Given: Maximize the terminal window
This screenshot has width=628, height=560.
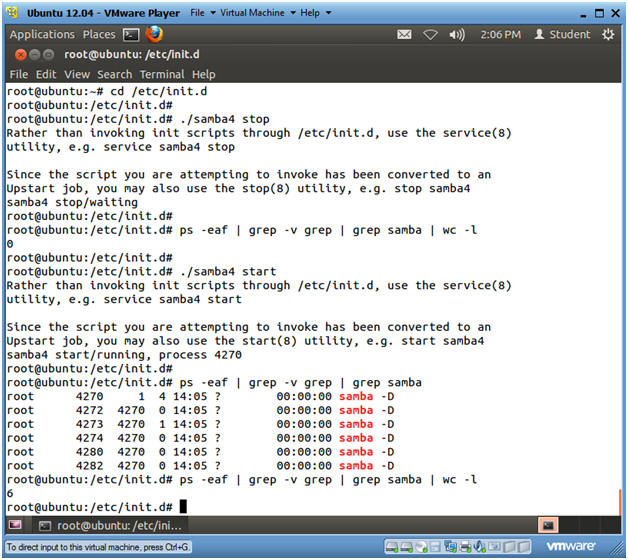Looking at the screenshot, I should pos(48,54).
